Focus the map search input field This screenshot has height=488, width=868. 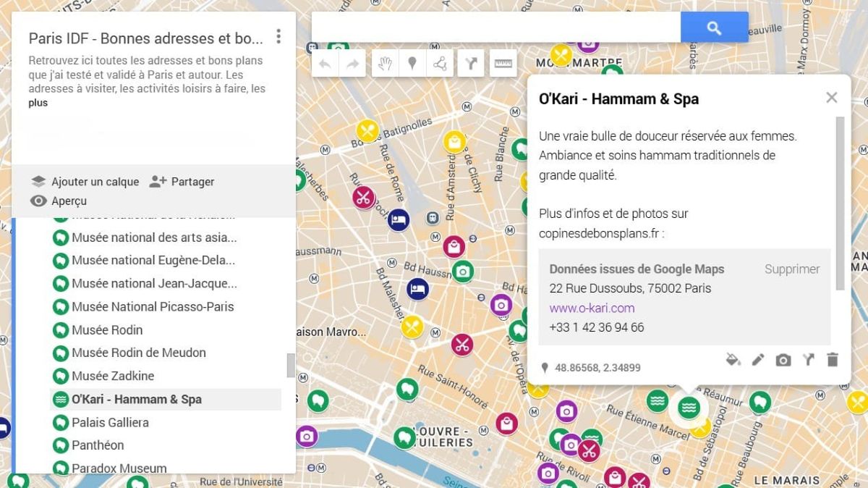(x=496, y=28)
